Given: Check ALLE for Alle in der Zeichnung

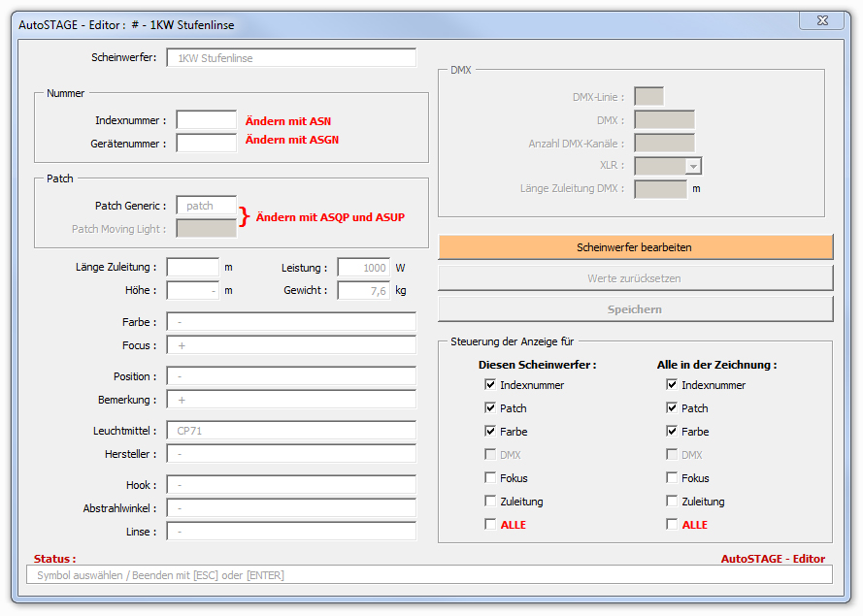Looking at the screenshot, I should pos(672,525).
